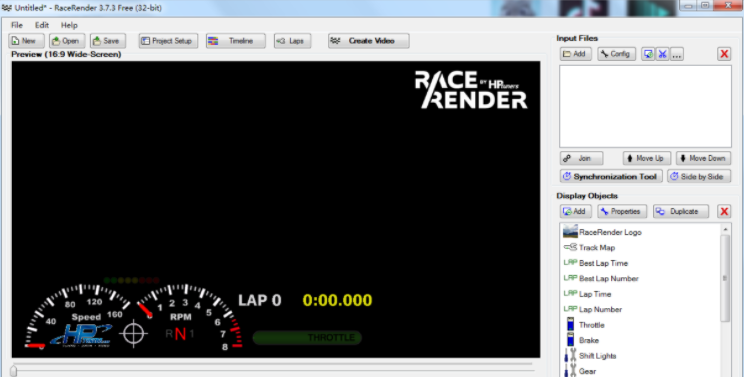Select Gear in display objects list
The image size is (744, 377).
(587, 371)
